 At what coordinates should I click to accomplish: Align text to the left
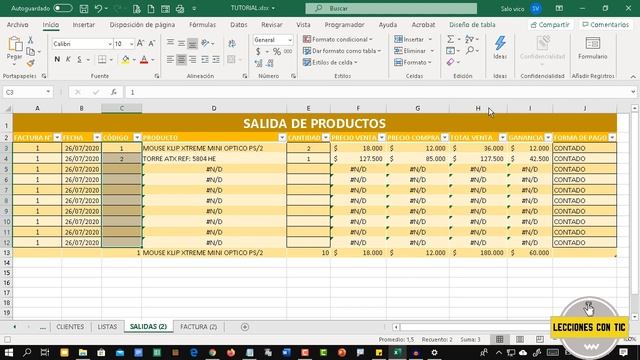coord(170,60)
